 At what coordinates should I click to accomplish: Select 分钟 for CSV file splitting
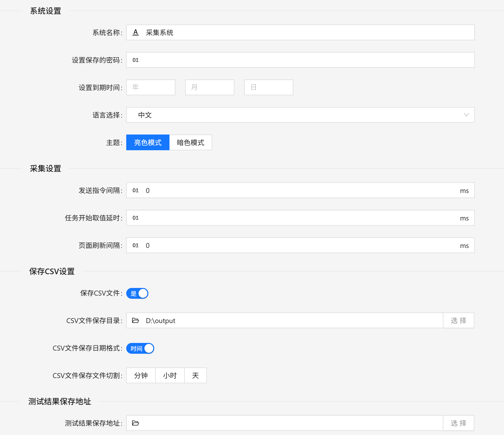coord(141,375)
